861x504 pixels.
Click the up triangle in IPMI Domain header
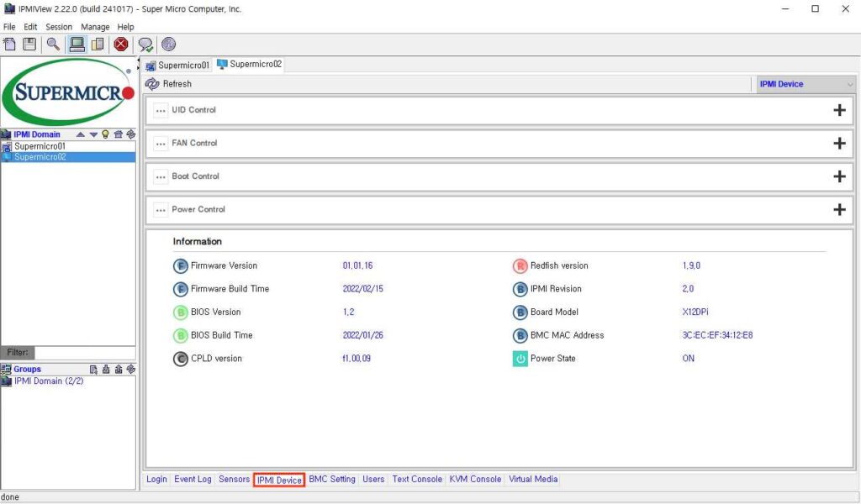pyautogui.click(x=81, y=134)
